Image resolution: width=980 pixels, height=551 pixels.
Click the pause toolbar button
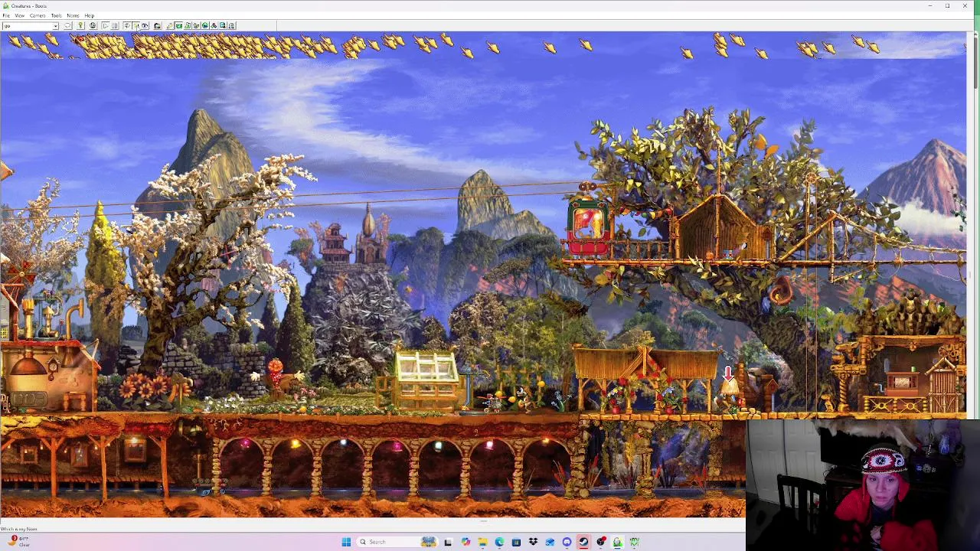pyautogui.click(x=115, y=26)
